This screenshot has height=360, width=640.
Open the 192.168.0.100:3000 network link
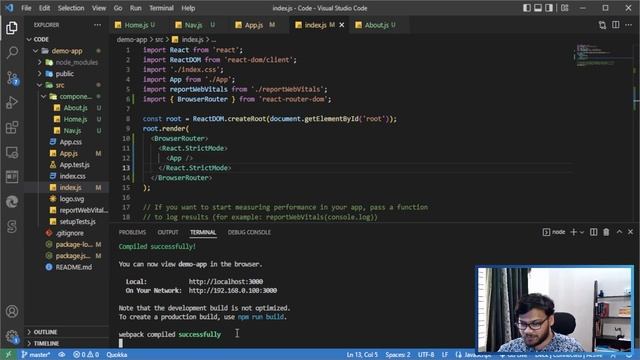click(x=233, y=291)
